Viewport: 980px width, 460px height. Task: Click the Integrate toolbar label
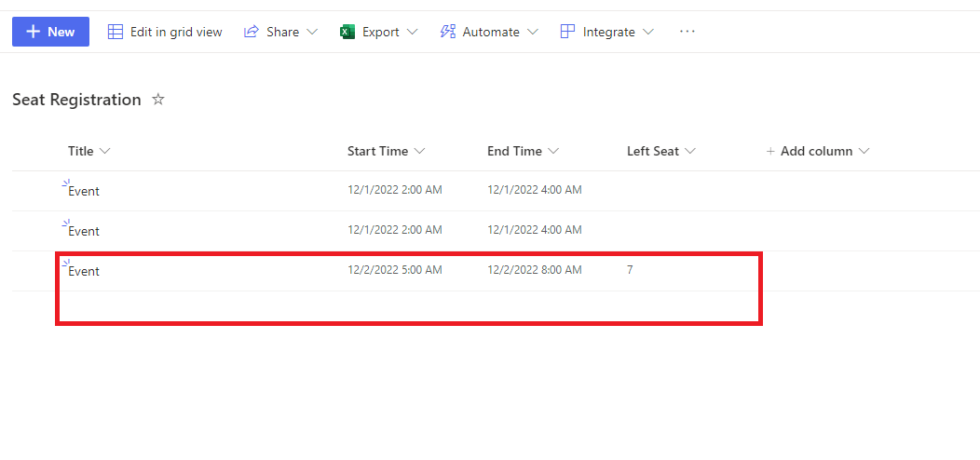[608, 32]
